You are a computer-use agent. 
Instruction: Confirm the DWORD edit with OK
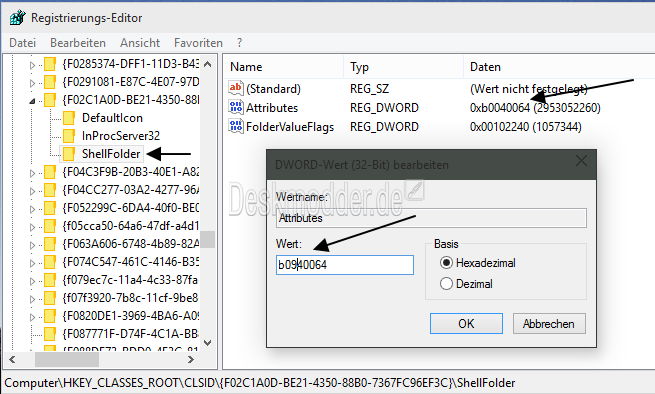(x=466, y=324)
